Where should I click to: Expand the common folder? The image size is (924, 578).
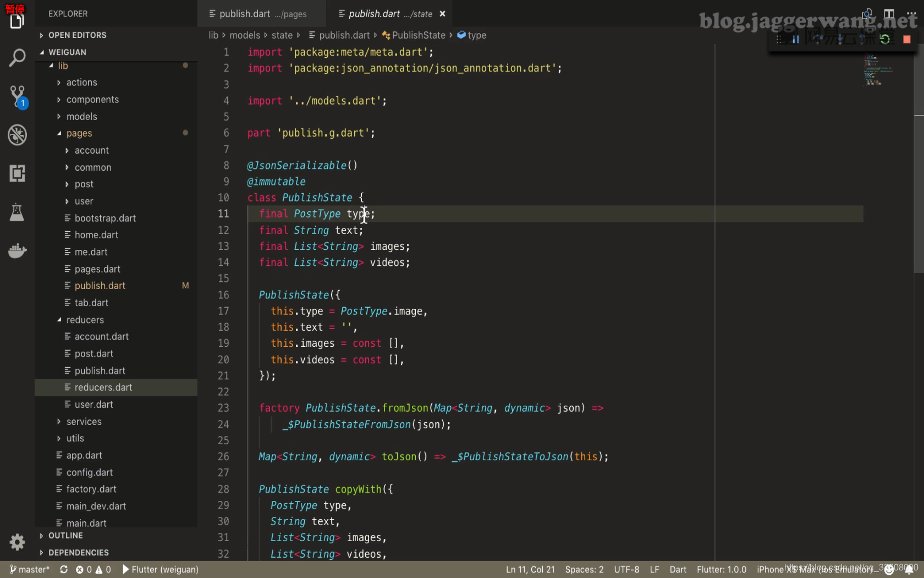point(116,167)
